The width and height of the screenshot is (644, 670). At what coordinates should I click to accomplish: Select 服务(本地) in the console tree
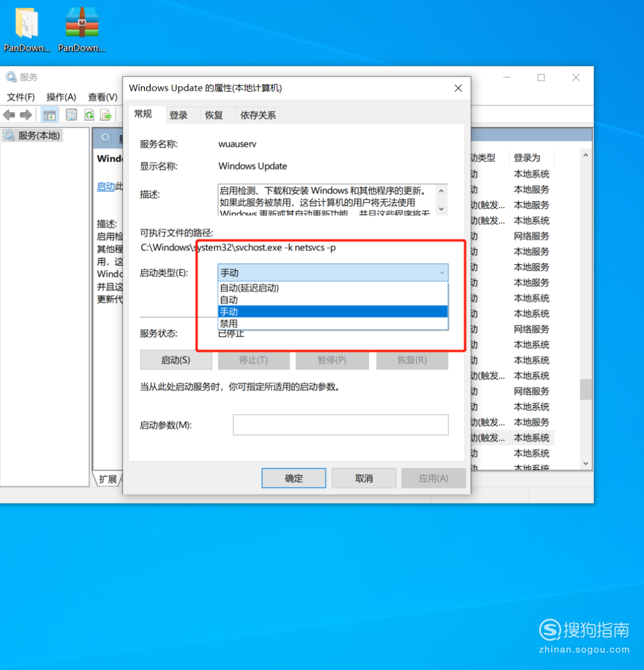[33, 135]
